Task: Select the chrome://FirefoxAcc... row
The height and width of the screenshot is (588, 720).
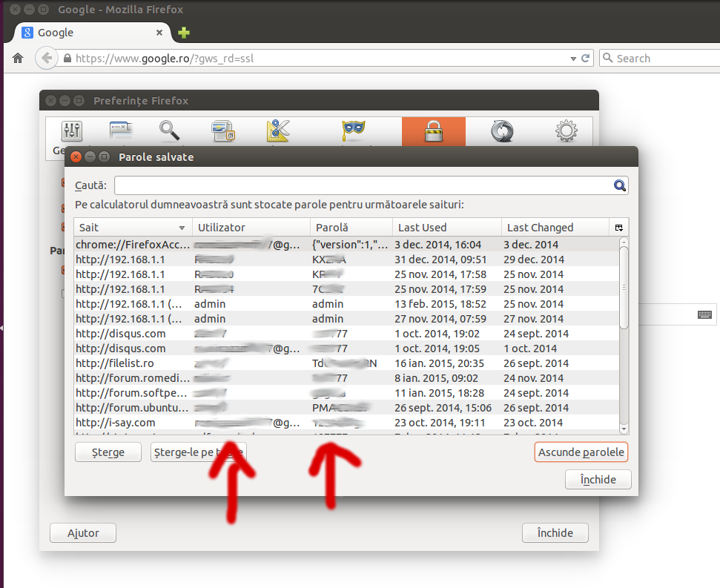Action: point(347,245)
